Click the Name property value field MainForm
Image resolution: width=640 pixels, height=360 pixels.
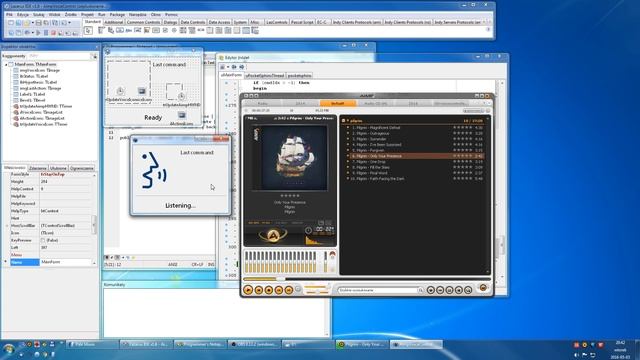66,262
